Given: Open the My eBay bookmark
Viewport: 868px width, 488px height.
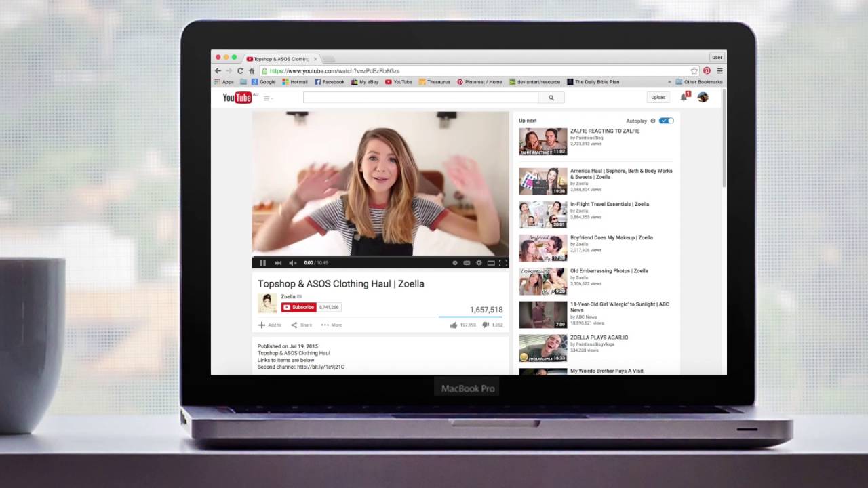Looking at the screenshot, I should point(365,82).
